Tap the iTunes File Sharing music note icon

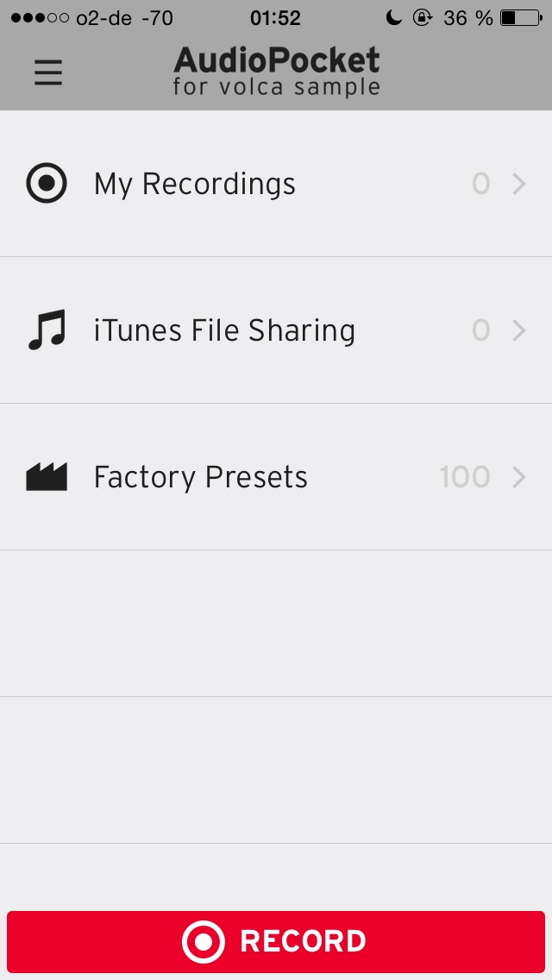coord(47,330)
